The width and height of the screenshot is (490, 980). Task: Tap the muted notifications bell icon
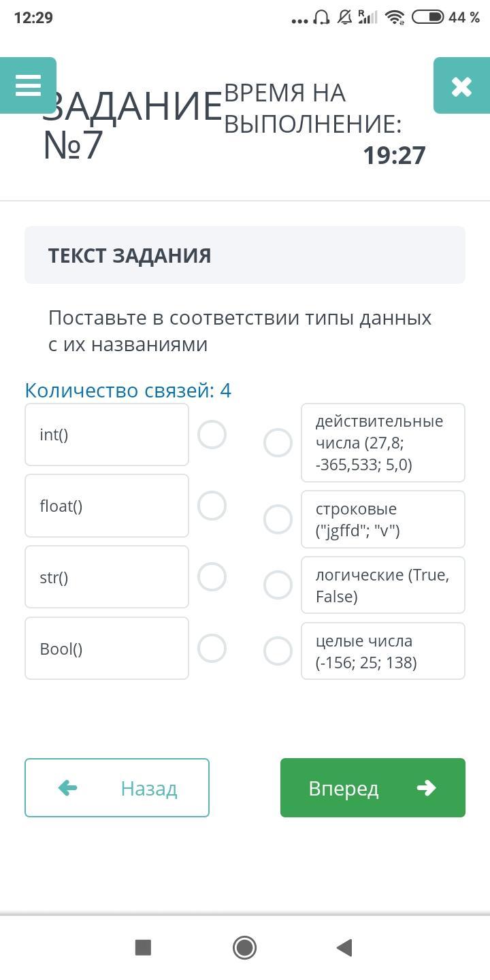point(344,17)
